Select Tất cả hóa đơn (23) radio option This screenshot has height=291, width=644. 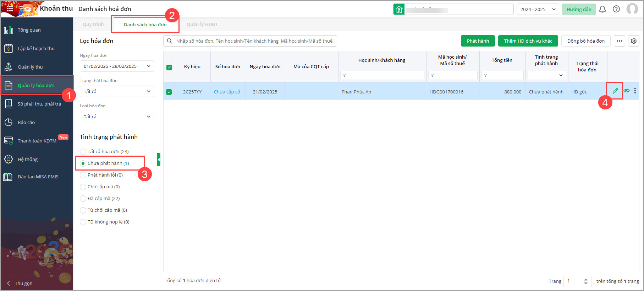pyautogui.click(x=83, y=152)
